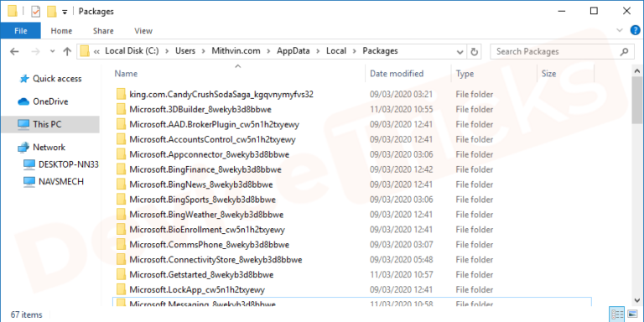Click the vertical scrollbar down arrow
644x322 pixels.
click(637, 301)
